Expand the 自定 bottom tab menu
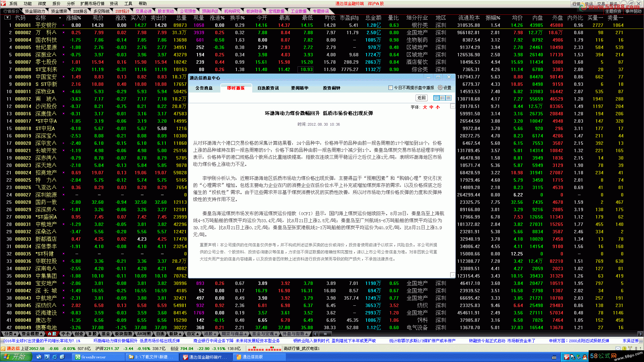The image size is (644, 362). (x=193, y=334)
